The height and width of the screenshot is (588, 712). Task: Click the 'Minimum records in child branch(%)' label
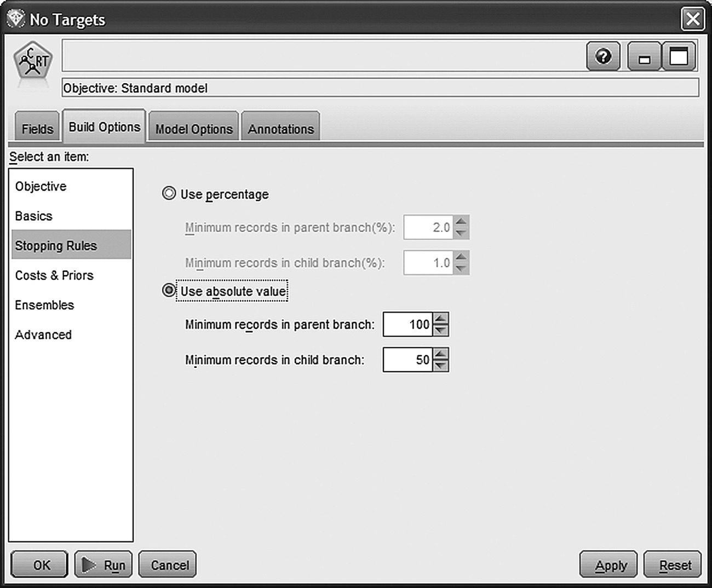pyautogui.click(x=285, y=263)
